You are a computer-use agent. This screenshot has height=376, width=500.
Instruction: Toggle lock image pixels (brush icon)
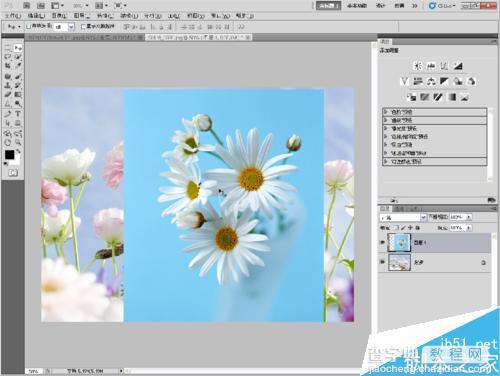point(404,228)
